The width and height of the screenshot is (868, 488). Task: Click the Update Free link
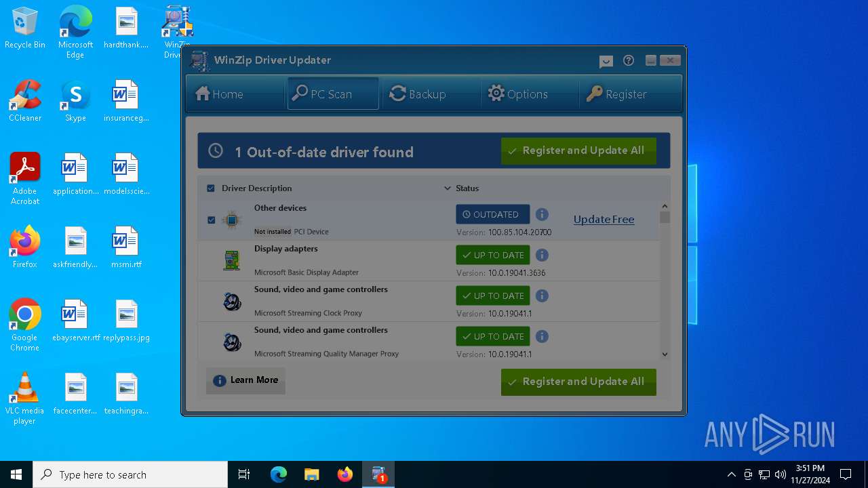[x=604, y=220]
